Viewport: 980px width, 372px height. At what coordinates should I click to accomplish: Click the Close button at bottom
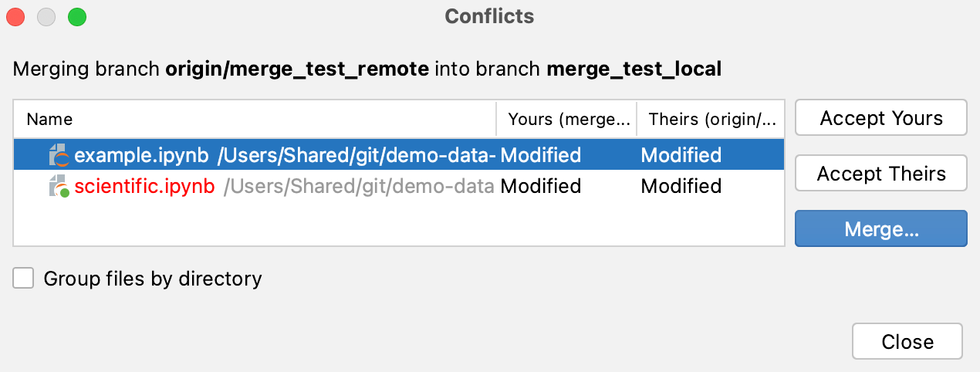(907, 342)
